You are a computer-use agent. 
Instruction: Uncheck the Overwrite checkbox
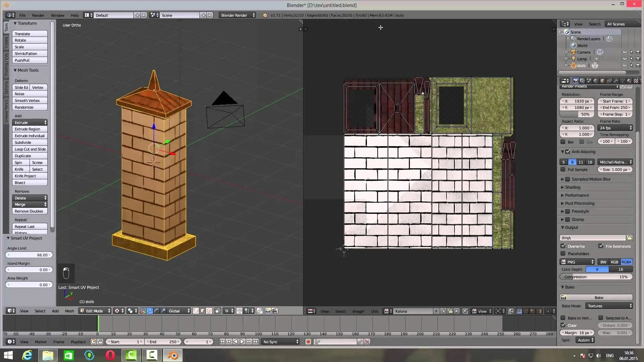pos(563,246)
